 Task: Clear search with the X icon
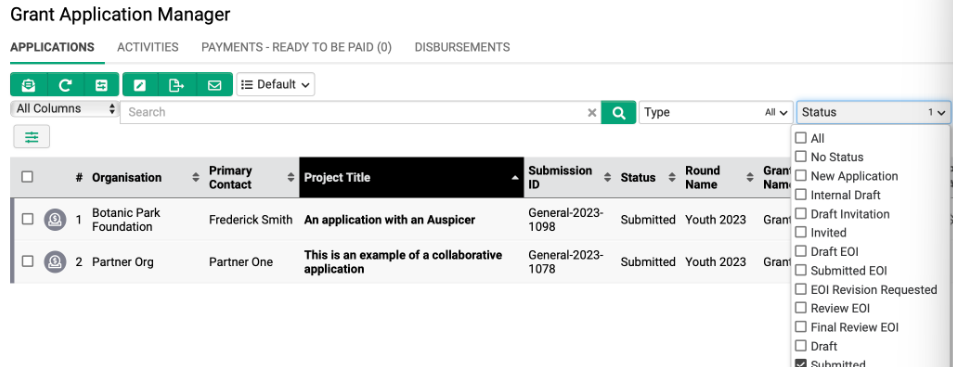coord(592,112)
